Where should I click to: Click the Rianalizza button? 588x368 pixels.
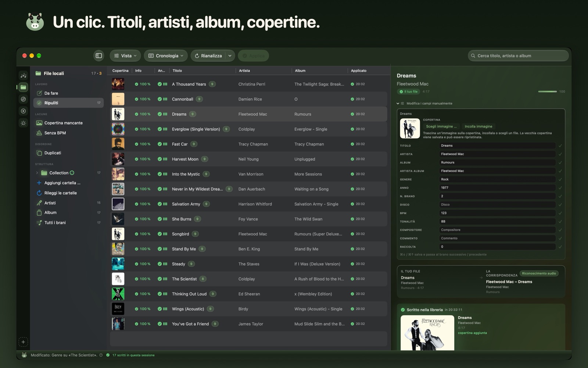(x=208, y=56)
